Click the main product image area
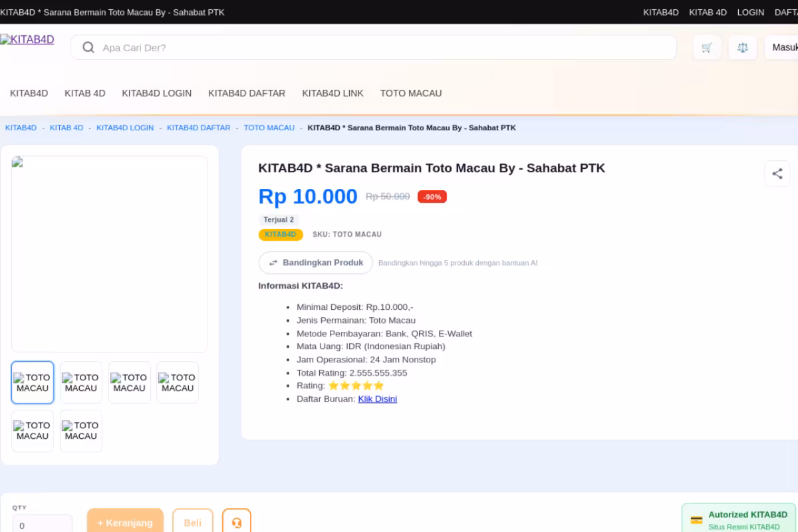The height and width of the screenshot is (532, 798). [x=110, y=254]
